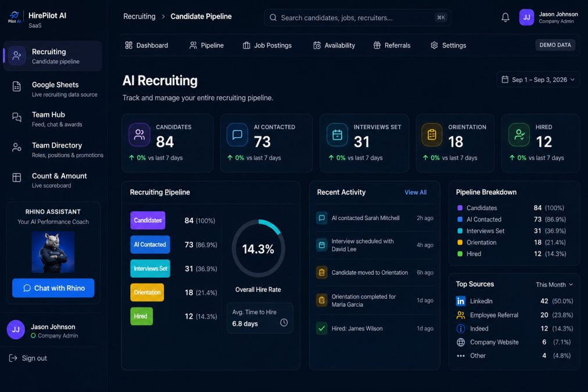Viewport: 588px width, 392px height.
Task: Click the Candidates stat card icon
Action: (x=139, y=135)
